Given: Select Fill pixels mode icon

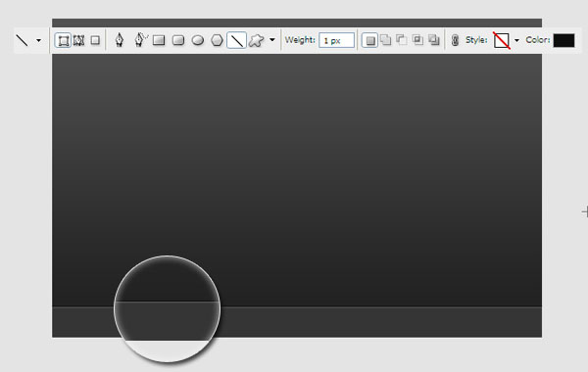Looking at the screenshot, I should 95,40.
